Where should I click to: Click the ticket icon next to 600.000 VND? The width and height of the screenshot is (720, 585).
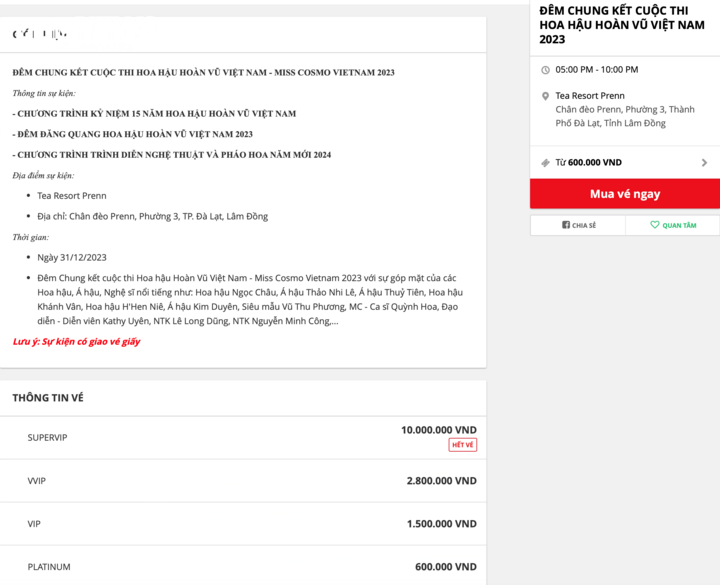[x=545, y=163]
